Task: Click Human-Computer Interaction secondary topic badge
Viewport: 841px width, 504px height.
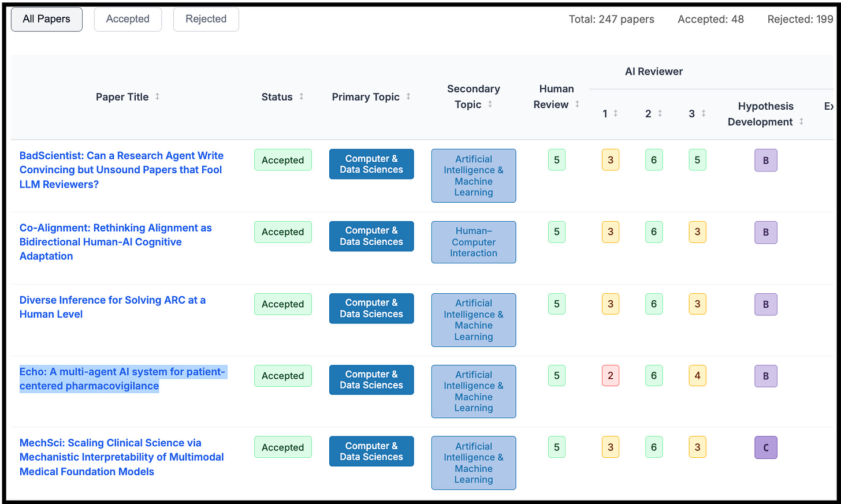Action: 474,242
